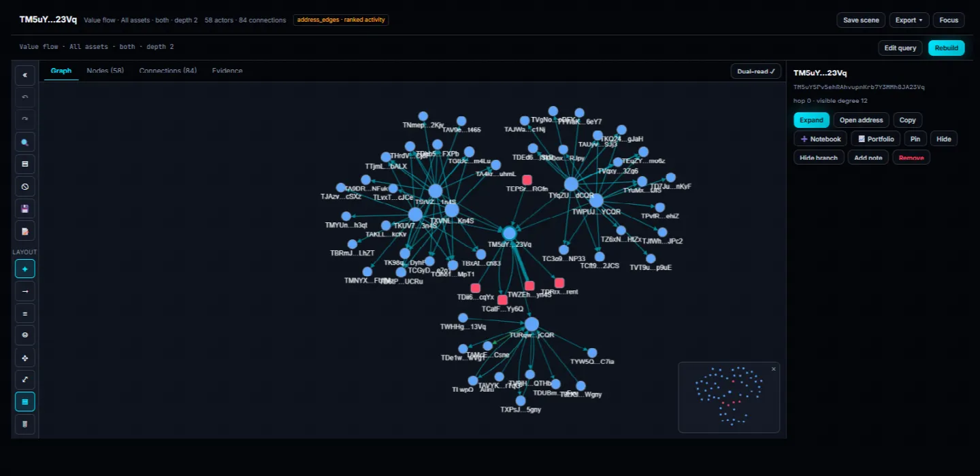980x476 pixels.
Task: Select the TSrvZ...1n4S hub node
Action: tap(436, 191)
